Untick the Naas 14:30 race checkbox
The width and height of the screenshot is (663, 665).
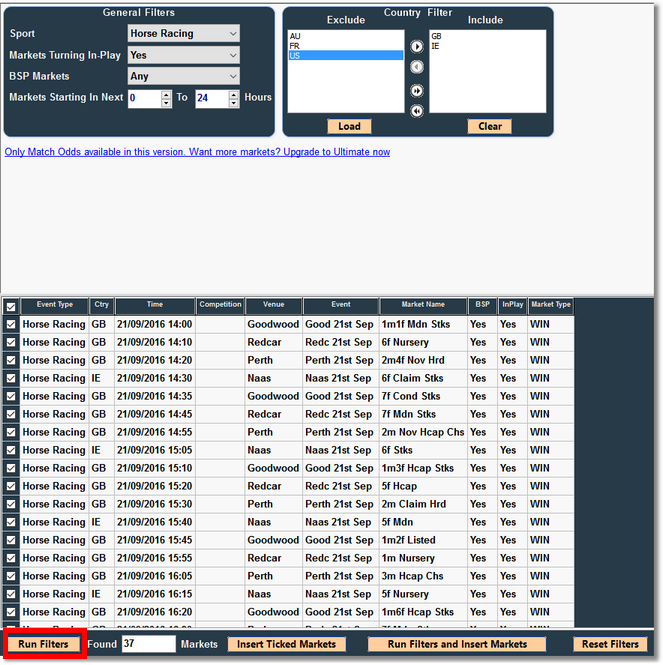10,378
